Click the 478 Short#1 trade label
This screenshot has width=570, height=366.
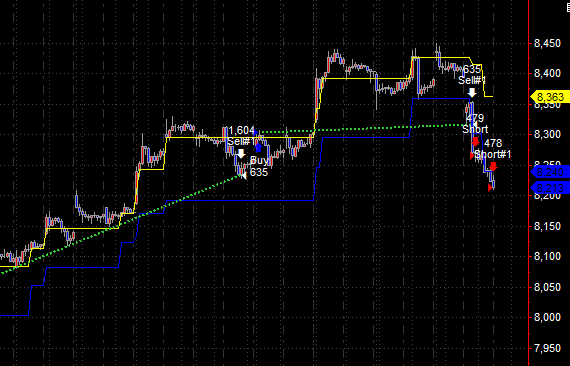pyautogui.click(x=493, y=149)
